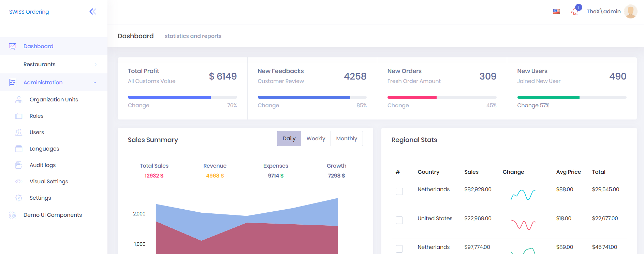Click Total Sales 12932 $ value
This screenshot has width=644, height=254.
[x=154, y=176]
